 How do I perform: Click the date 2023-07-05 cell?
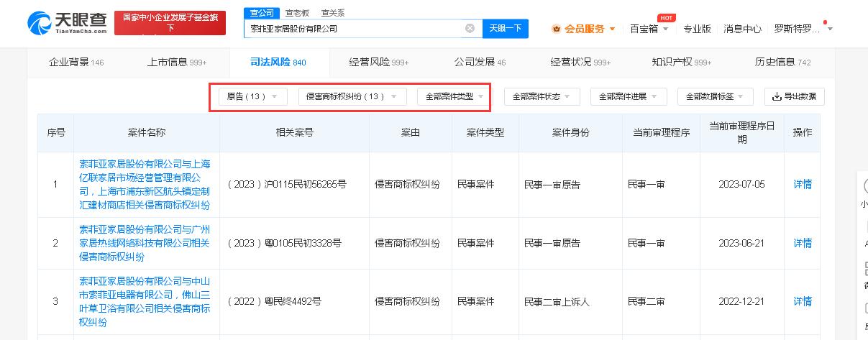tap(741, 185)
